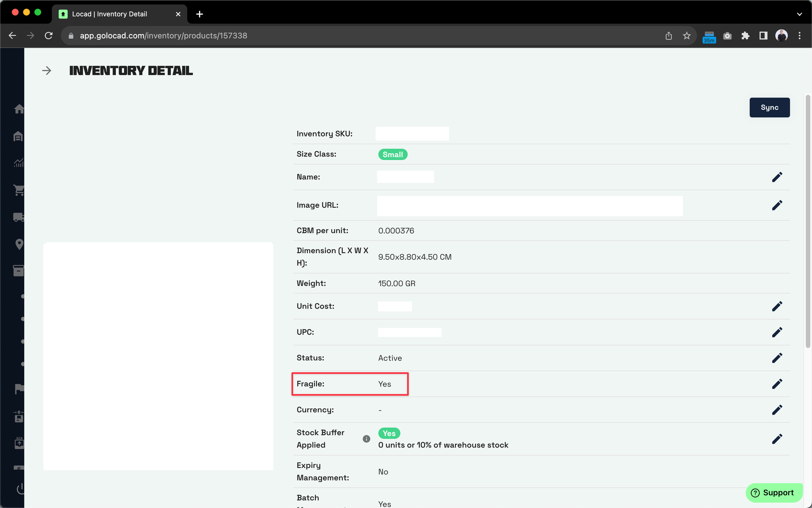This screenshot has width=812, height=508.
Task: Click the location pin sidebar icon
Action: click(19, 244)
